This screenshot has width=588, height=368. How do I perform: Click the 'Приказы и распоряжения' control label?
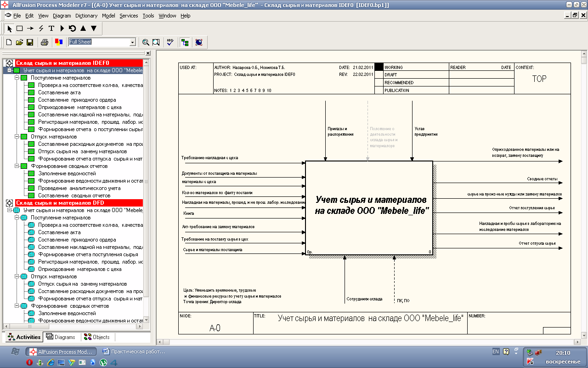[340, 132]
